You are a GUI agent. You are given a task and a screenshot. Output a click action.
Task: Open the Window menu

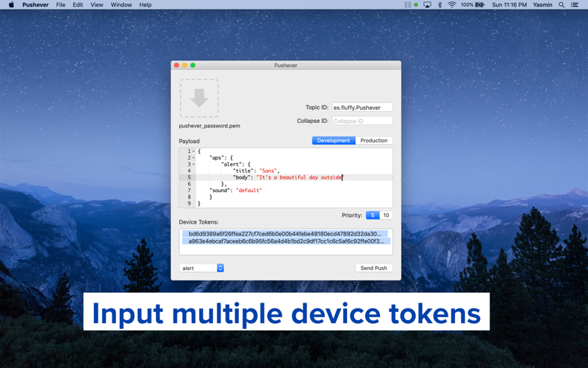(121, 5)
